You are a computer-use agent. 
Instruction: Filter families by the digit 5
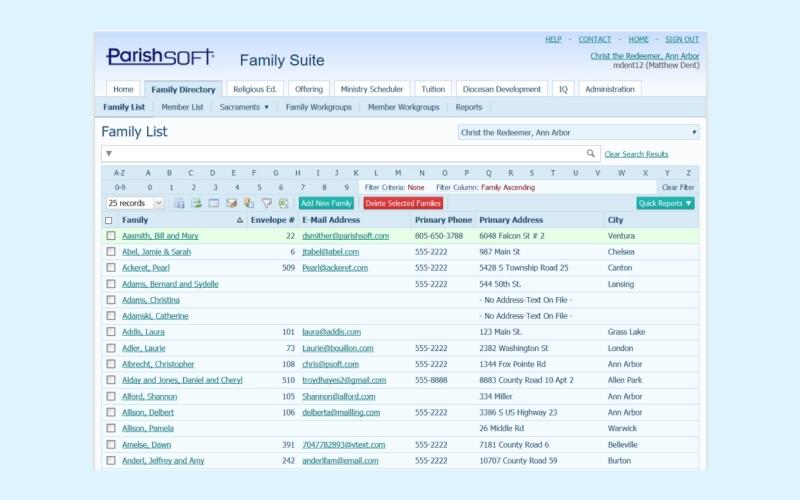pyautogui.click(x=259, y=187)
